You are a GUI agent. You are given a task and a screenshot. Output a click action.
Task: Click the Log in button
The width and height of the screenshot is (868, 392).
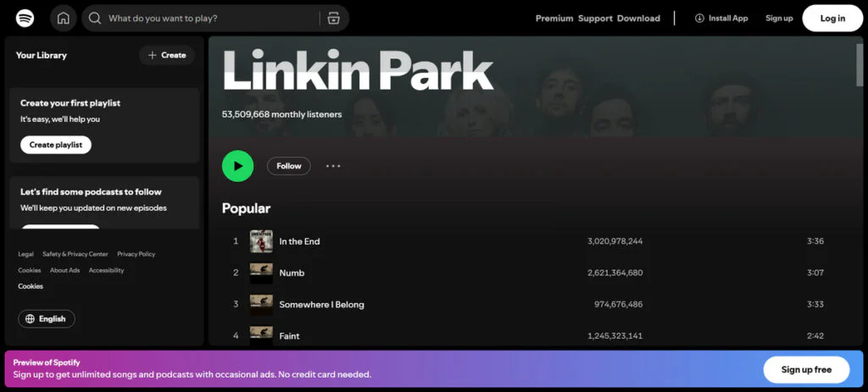(x=832, y=19)
